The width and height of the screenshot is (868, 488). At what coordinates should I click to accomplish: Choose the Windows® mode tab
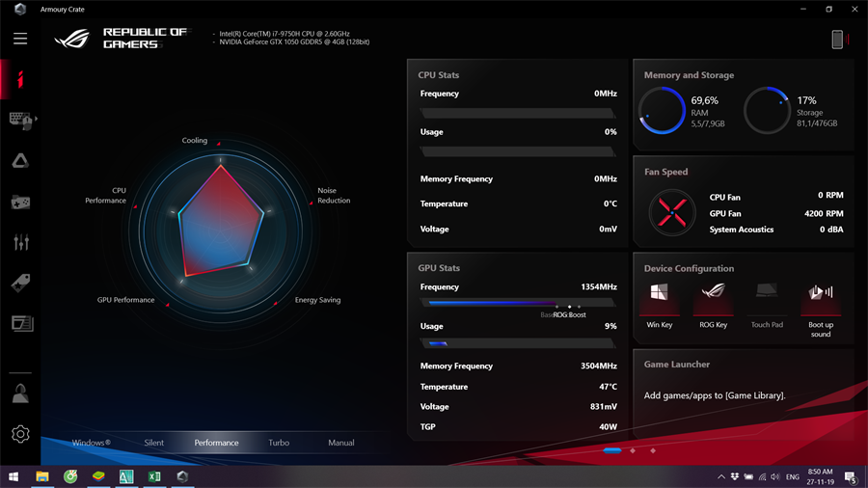[x=92, y=443]
